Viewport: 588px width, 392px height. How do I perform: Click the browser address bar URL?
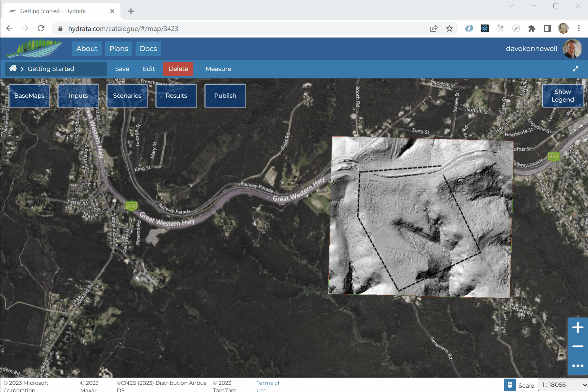(123, 29)
